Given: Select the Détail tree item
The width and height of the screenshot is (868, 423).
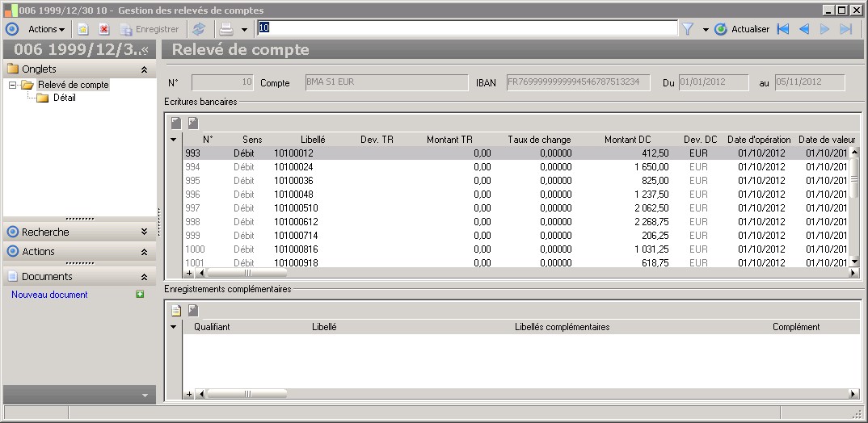Looking at the screenshot, I should click(64, 98).
